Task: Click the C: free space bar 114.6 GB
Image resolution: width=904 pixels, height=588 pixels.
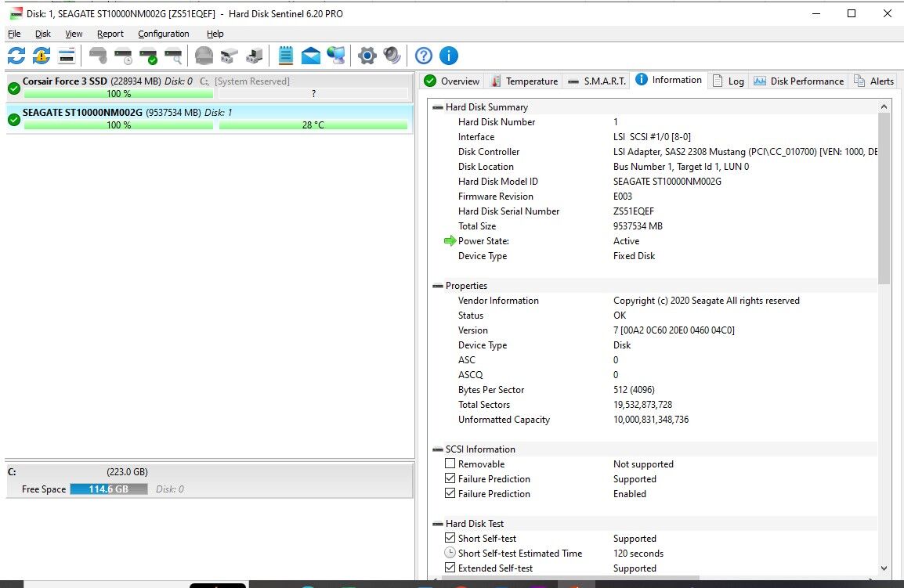Action: (108, 489)
